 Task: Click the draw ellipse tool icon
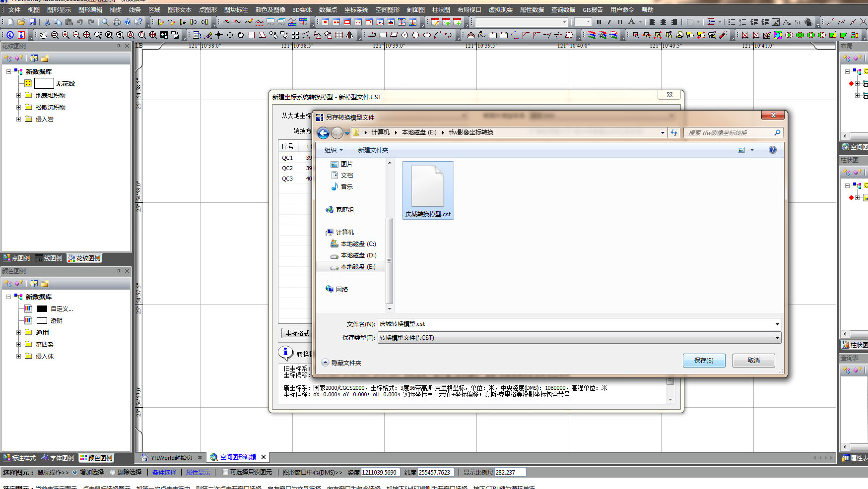pyautogui.click(x=427, y=35)
